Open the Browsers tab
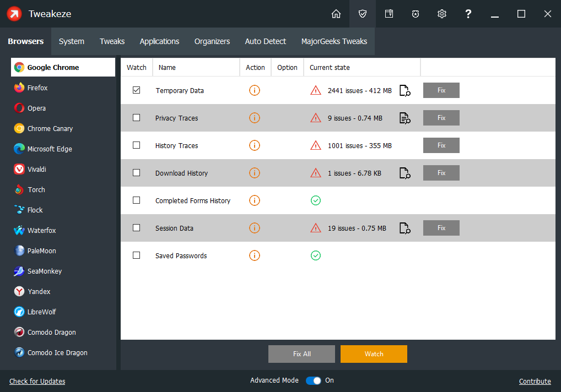The image size is (561, 392). 26,41
